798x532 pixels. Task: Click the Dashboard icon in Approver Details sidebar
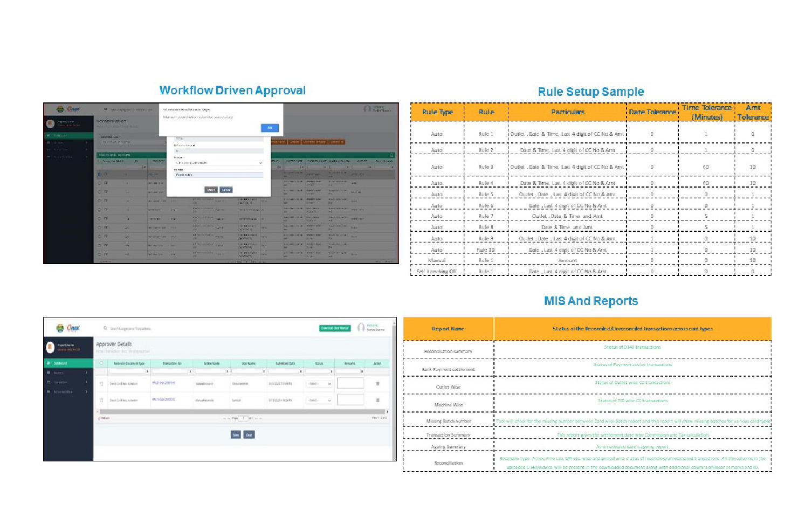click(49, 363)
